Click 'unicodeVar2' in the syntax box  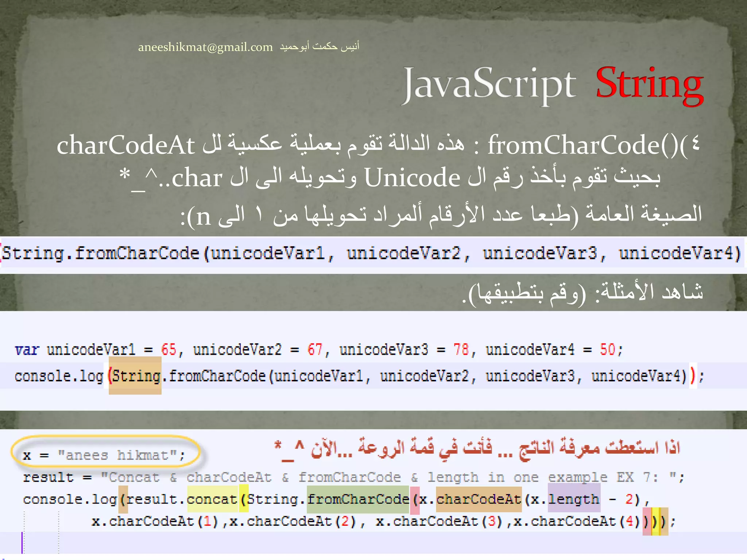point(403,253)
